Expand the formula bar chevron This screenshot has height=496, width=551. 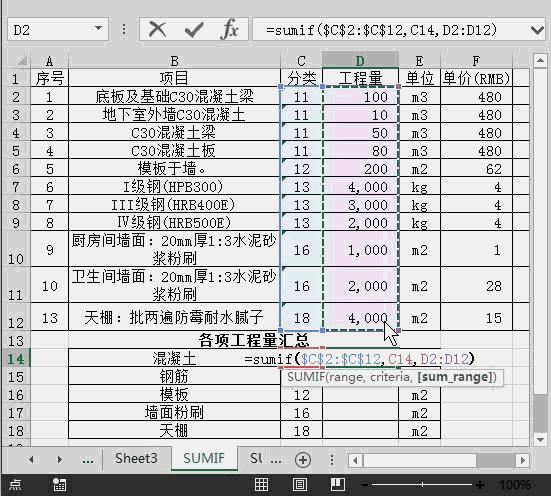[x=537, y=31]
